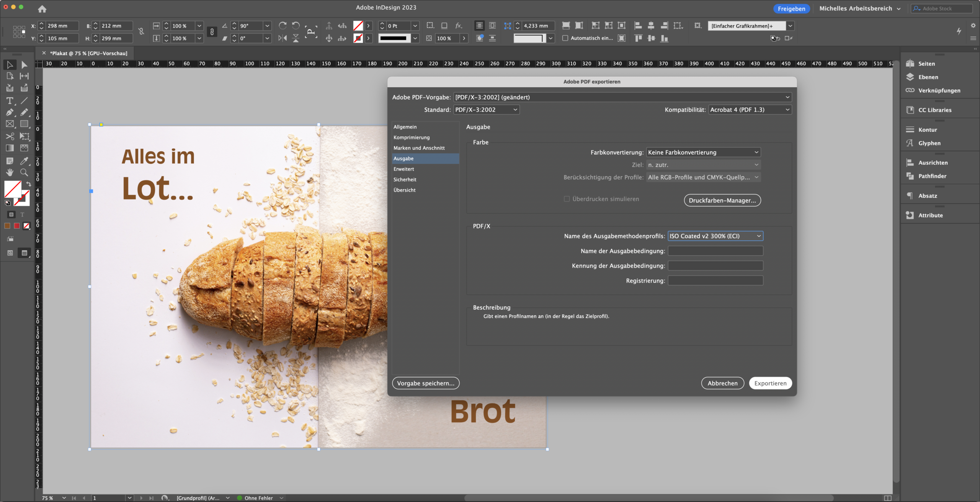Choose the Hand tool
This screenshot has height=502, width=980.
coord(10,172)
